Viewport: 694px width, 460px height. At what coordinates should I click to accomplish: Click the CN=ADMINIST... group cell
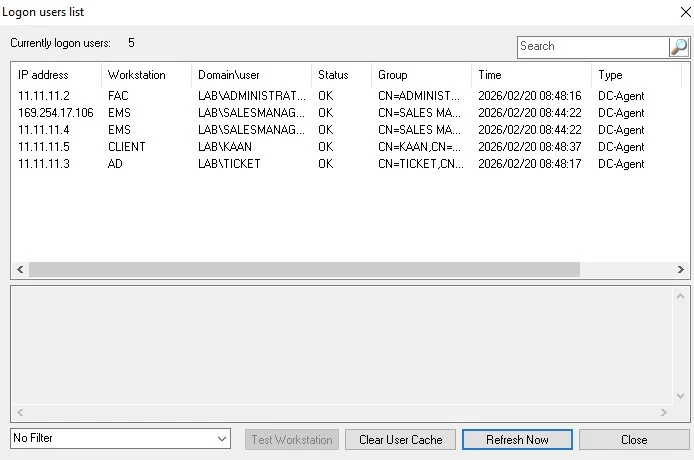(419, 96)
